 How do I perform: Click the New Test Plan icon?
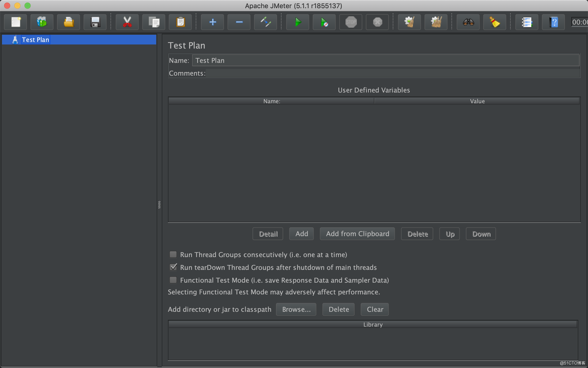pyautogui.click(x=16, y=22)
